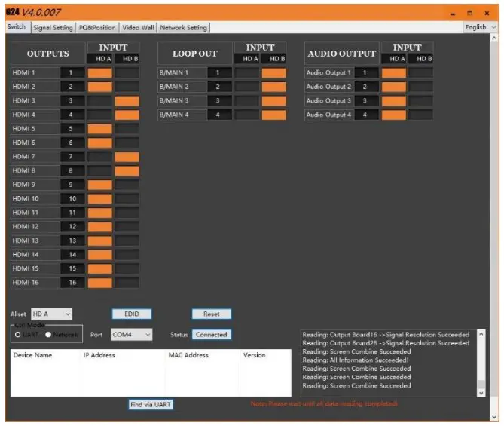The height and width of the screenshot is (426, 504).
Task: Set Audio Output 4 to HD B
Action: [x=420, y=115]
